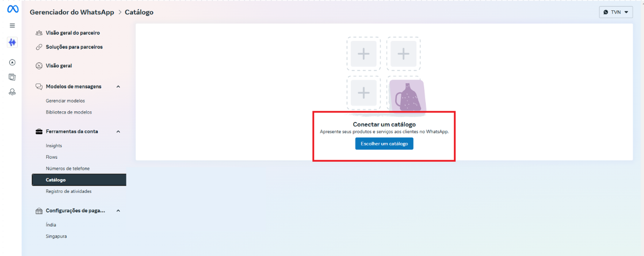The width and height of the screenshot is (644, 256).
Task: Open the hamburger menu icon
Action: pos(12,25)
